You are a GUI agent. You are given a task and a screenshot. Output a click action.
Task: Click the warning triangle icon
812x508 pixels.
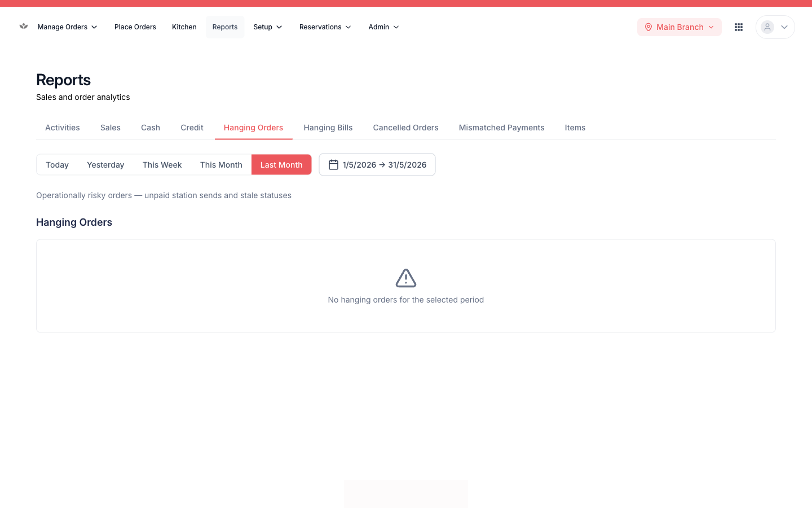(x=406, y=278)
